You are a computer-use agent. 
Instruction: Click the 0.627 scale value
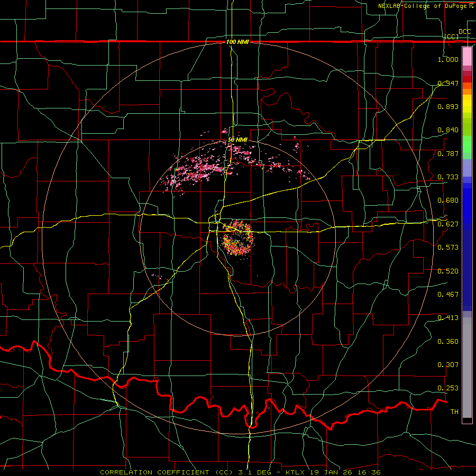click(x=448, y=224)
